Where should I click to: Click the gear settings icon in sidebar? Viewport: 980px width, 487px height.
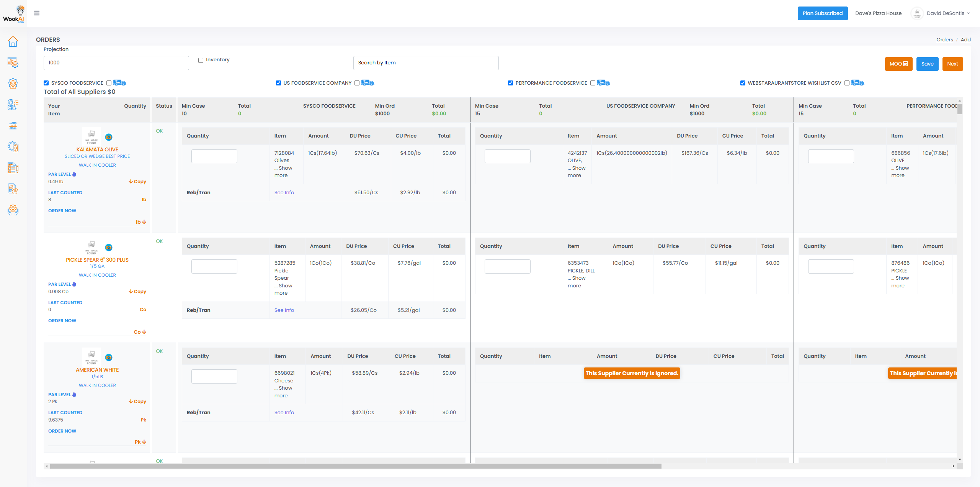tap(13, 84)
